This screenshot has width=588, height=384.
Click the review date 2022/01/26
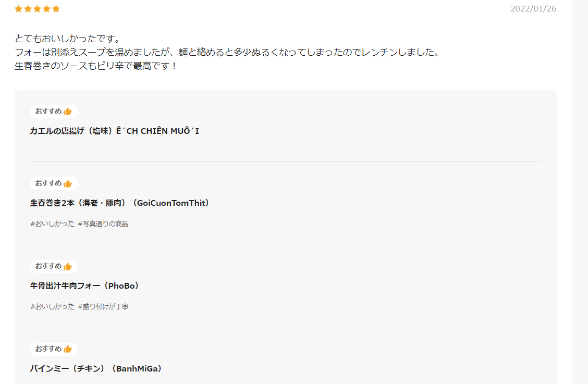pyautogui.click(x=533, y=9)
